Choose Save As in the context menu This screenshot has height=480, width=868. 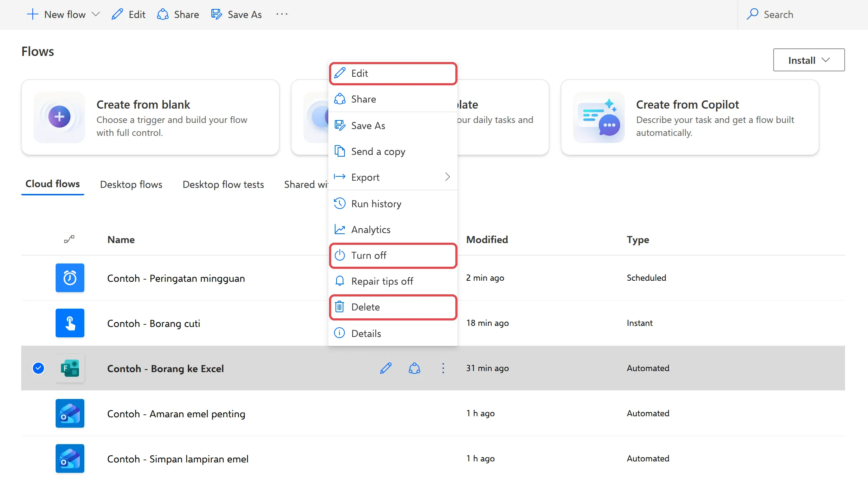click(393, 126)
